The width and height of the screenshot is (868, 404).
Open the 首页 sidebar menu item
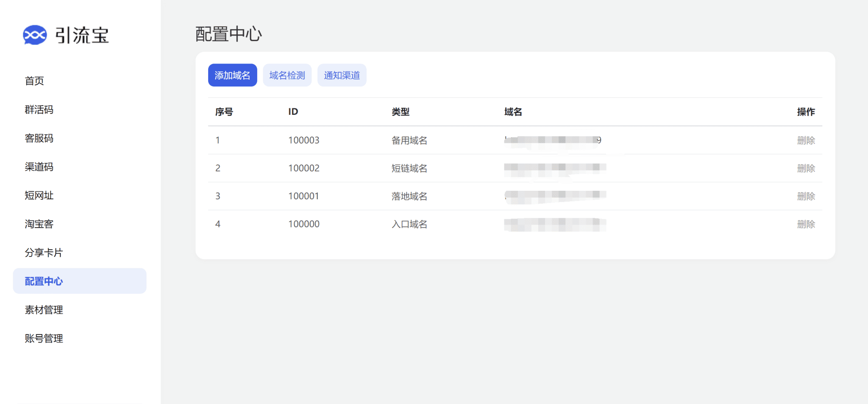click(x=34, y=81)
